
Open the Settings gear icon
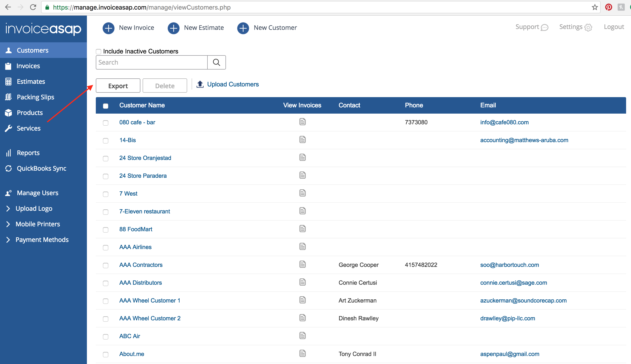click(588, 27)
